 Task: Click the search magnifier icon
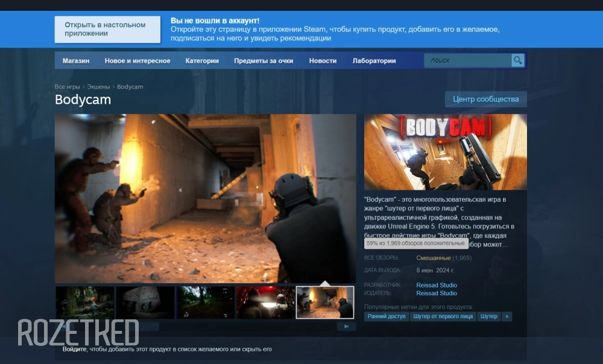(517, 60)
